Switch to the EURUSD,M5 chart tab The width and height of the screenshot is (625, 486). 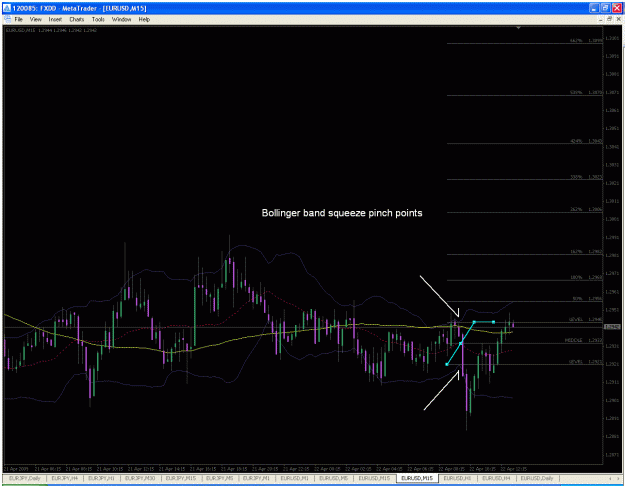coord(333,478)
